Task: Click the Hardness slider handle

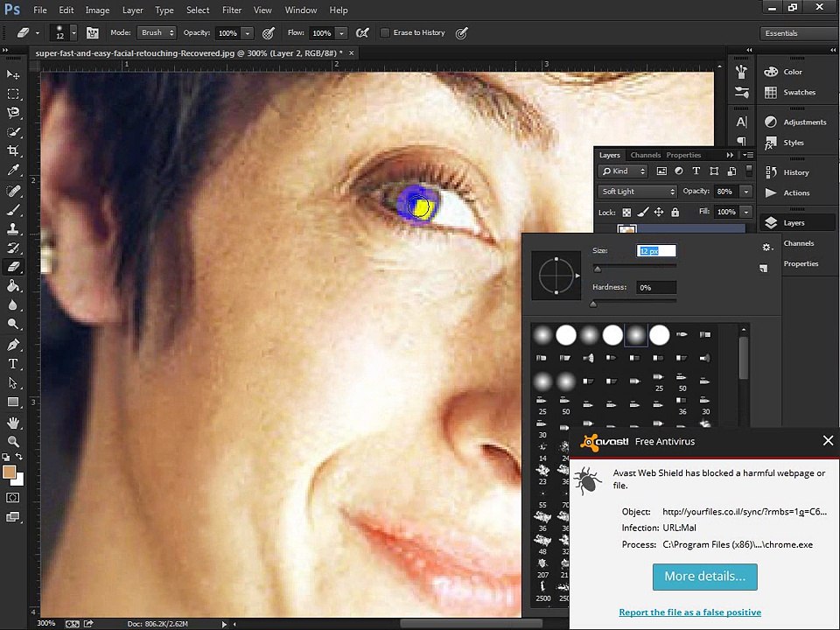Action: point(593,304)
